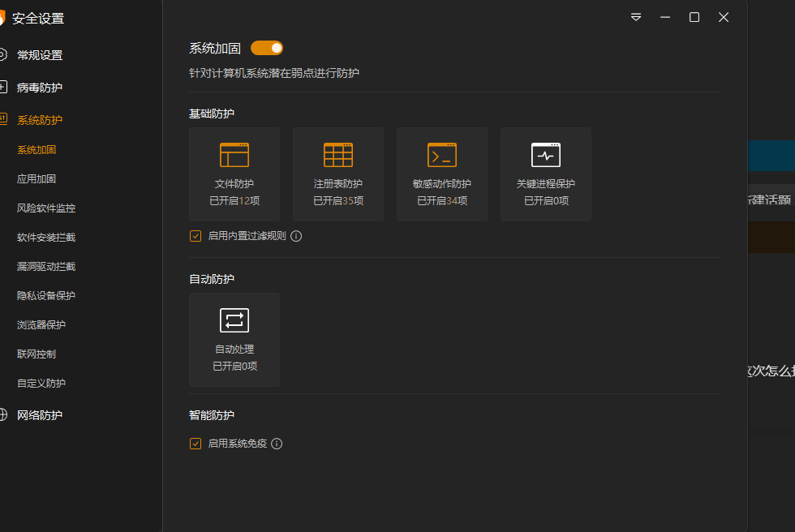The image size is (795, 532).
Task: Click the 智能防护 section heading
Action: (212, 415)
